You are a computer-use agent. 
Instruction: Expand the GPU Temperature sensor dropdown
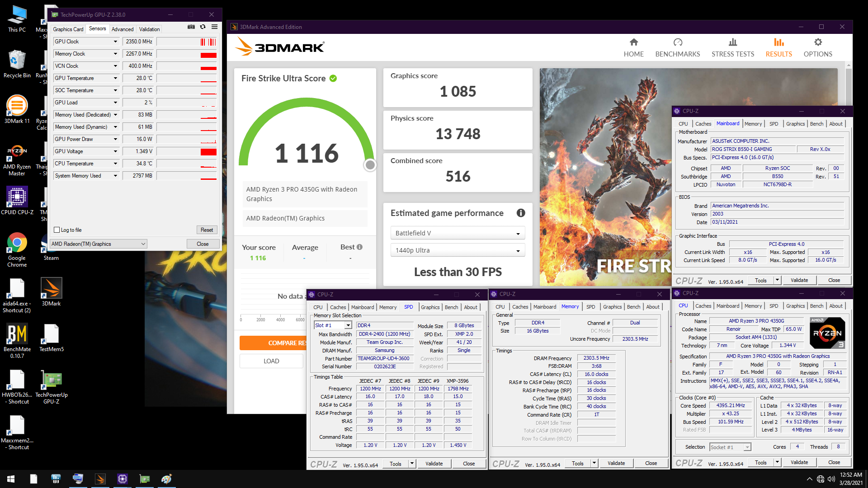(115, 78)
